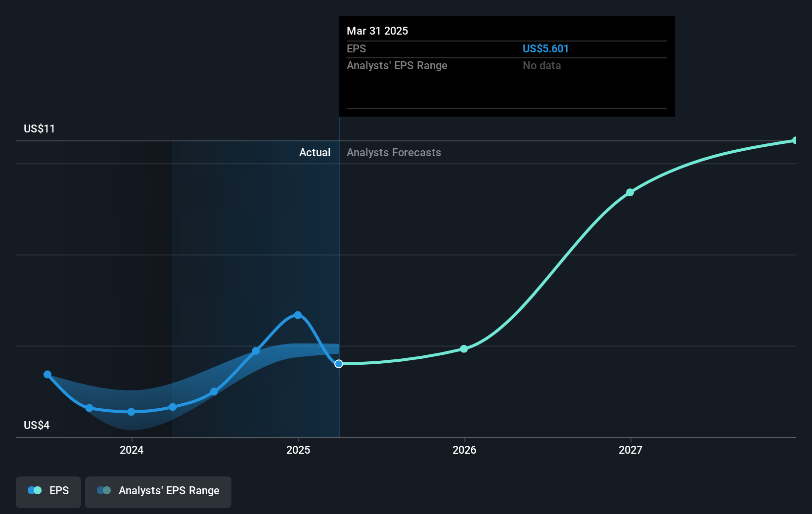Click the 2025 x-axis label
The image size is (812, 514).
[298, 450]
